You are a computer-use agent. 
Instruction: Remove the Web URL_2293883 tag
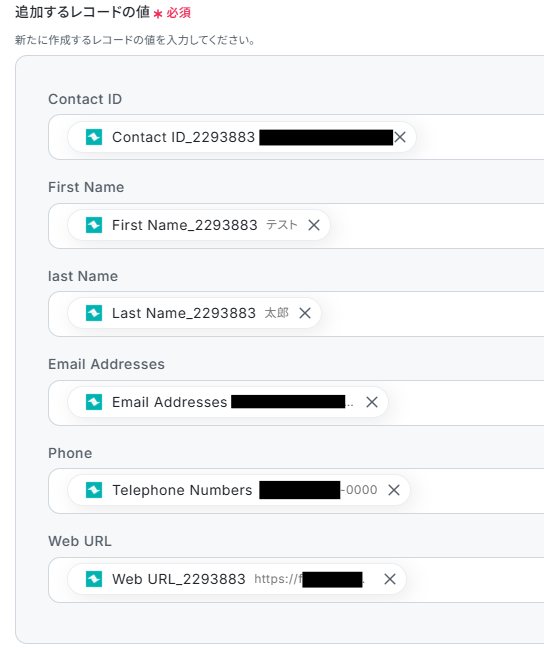[x=390, y=579]
